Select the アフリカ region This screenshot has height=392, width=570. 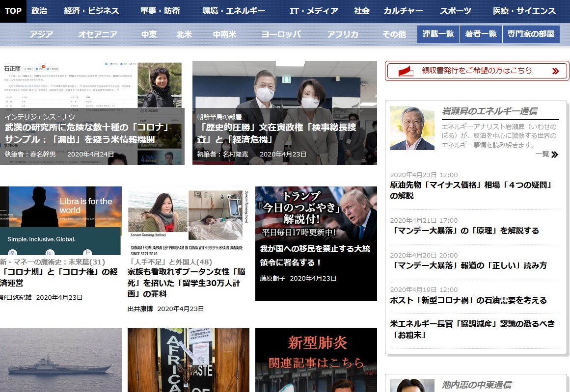point(342,34)
